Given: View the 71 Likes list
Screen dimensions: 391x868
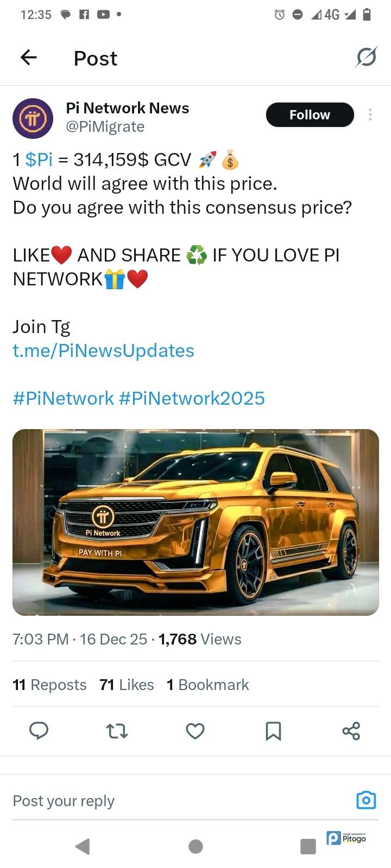Looking at the screenshot, I should click(127, 685).
